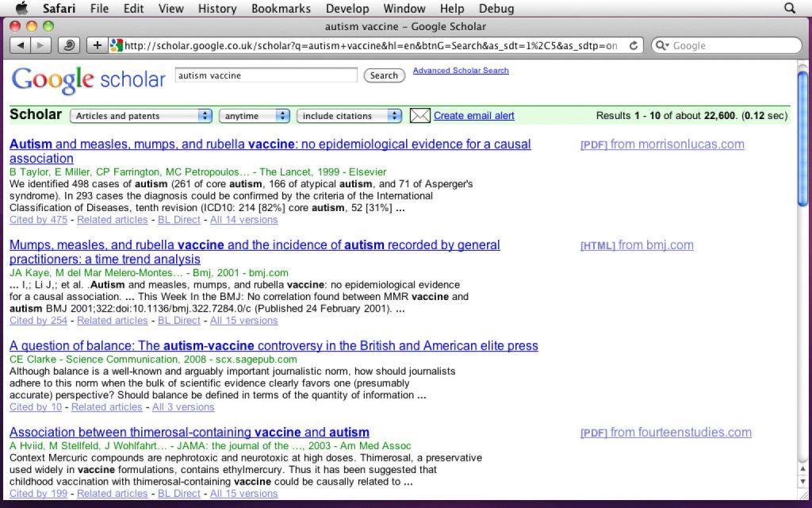The height and width of the screenshot is (508, 812).
Task: Open the PDF from morrisonlucas.com link
Action: [x=662, y=144]
